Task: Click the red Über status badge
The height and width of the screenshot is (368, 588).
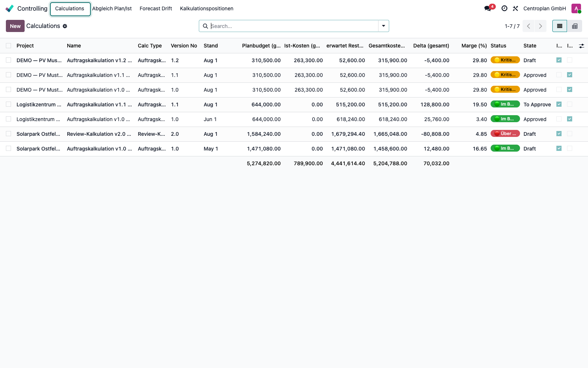Action: click(x=505, y=134)
